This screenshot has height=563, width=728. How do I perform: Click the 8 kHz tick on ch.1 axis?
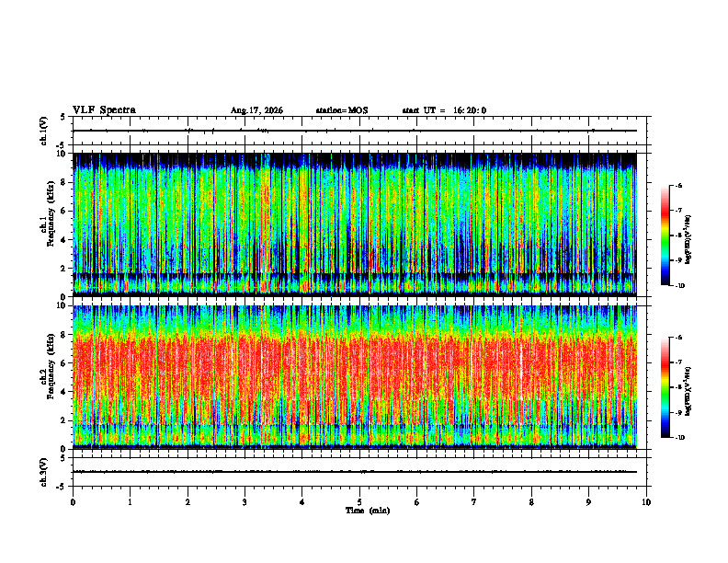[x=63, y=182]
